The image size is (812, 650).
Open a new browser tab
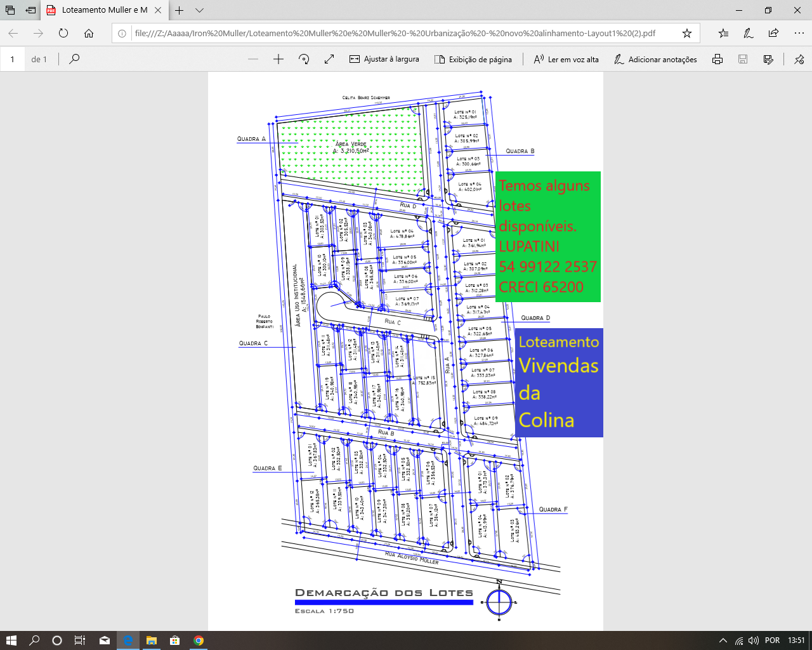(x=180, y=10)
